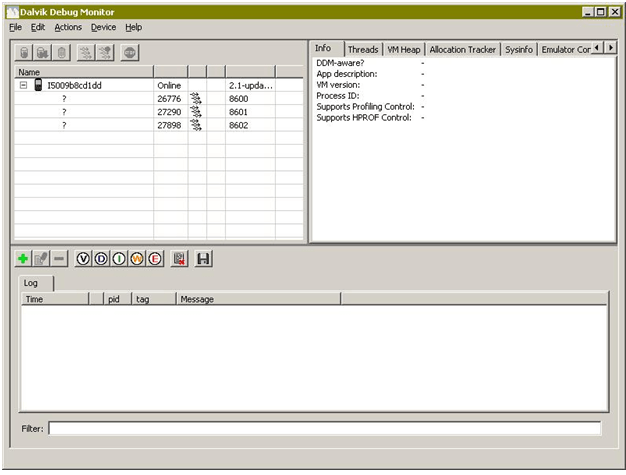626x475 pixels.
Task: Toggle the Warning (W) log level
Action: click(137, 259)
